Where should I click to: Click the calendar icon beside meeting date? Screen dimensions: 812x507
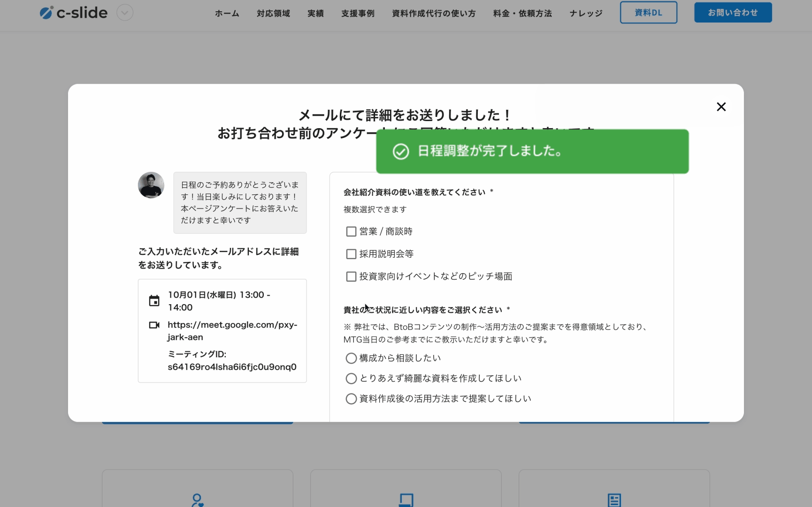click(154, 301)
